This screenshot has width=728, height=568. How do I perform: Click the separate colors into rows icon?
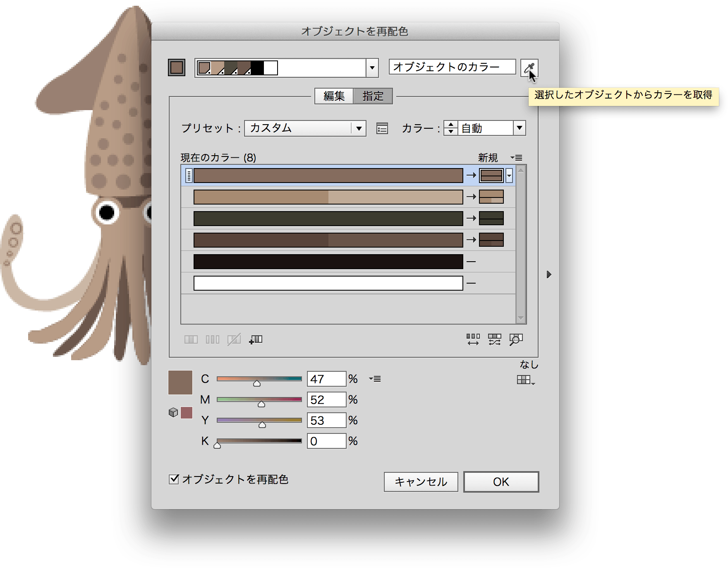pos(212,340)
